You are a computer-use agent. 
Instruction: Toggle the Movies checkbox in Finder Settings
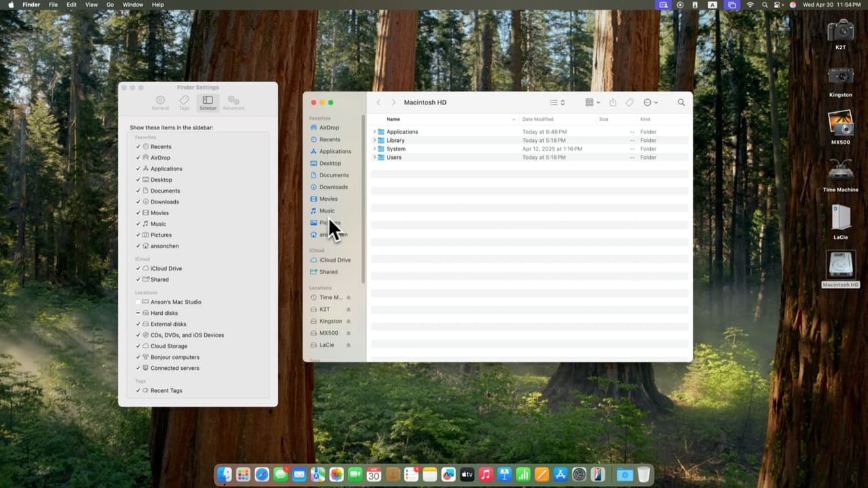[138, 212]
